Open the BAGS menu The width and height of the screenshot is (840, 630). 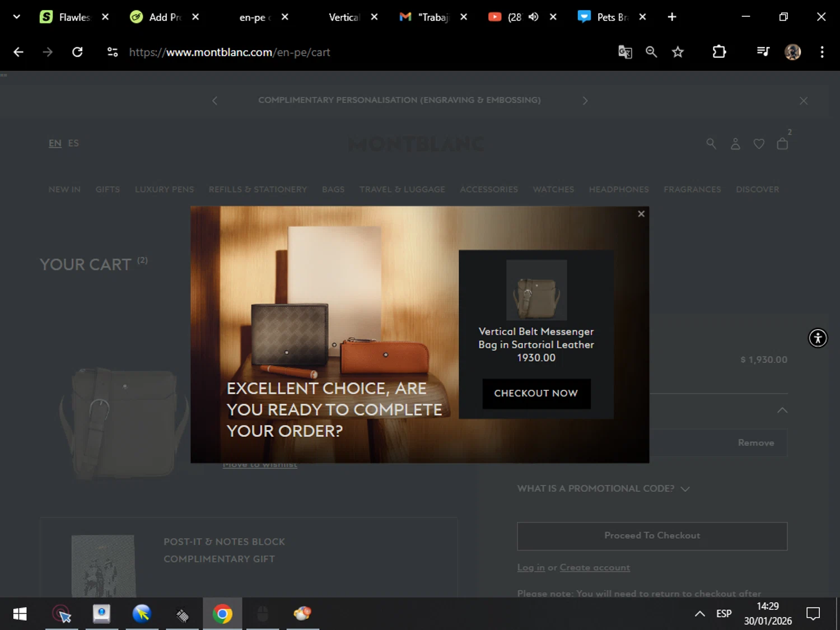point(333,189)
